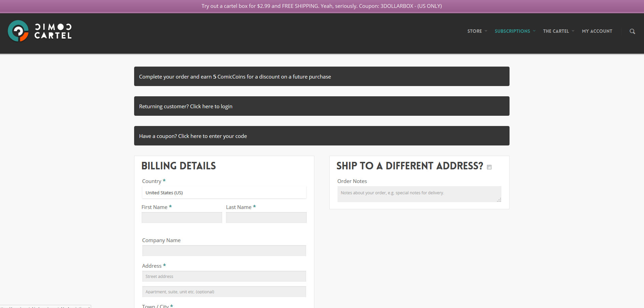Image resolution: width=644 pixels, height=308 pixels.
Task: Open the site search magnifier icon
Action: [x=632, y=31]
